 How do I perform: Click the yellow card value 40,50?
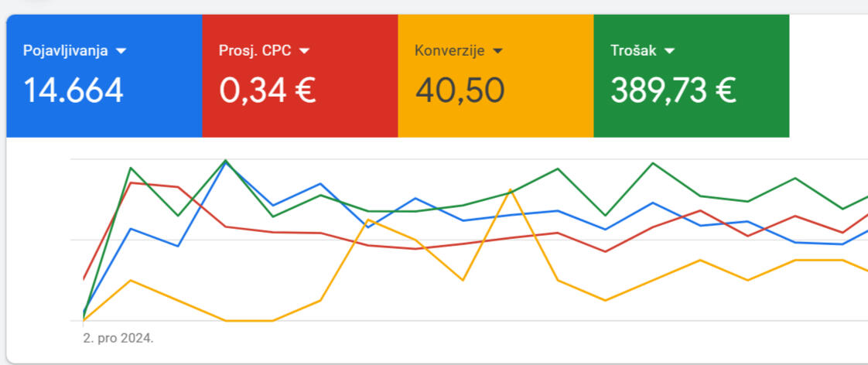[x=460, y=90]
